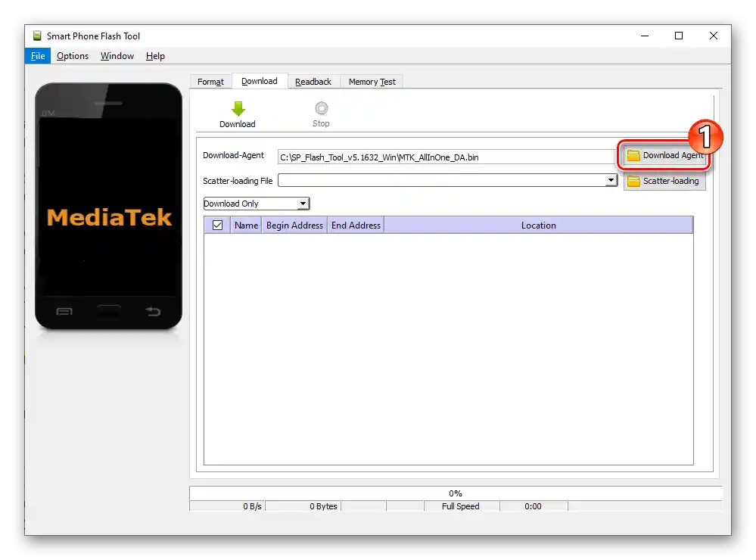756x560 pixels.
Task: Open the Options menu
Action: point(72,55)
